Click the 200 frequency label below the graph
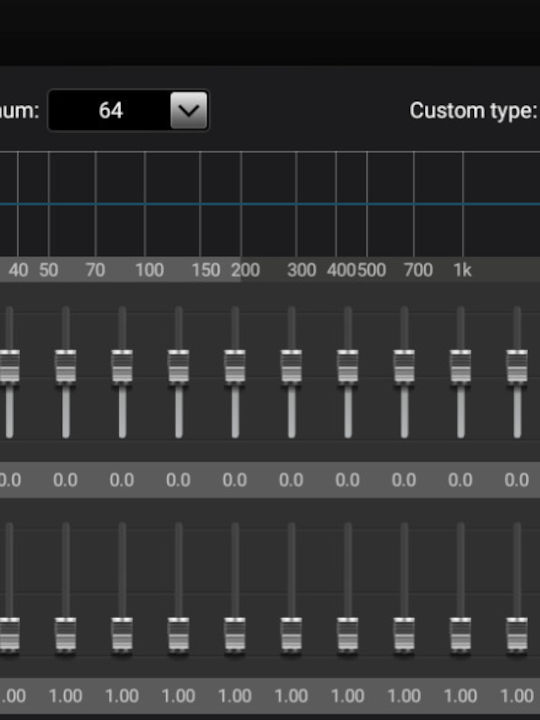This screenshot has width=540, height=720. point(246,270)
